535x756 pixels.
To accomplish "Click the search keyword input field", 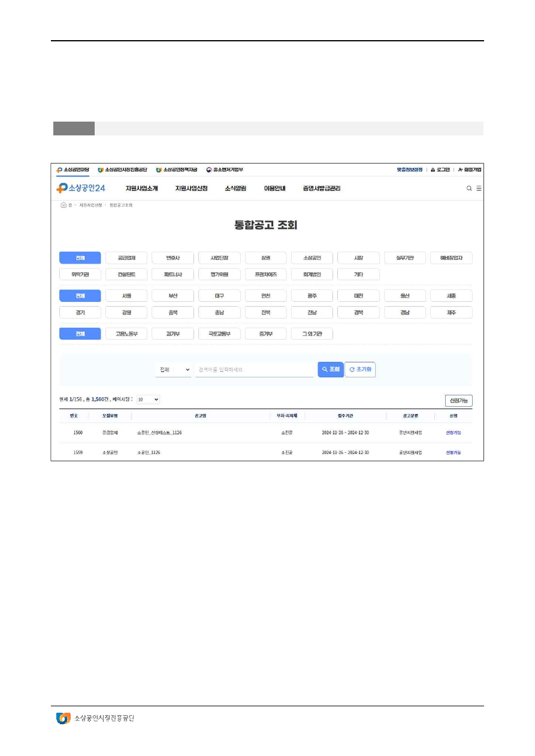I will pos(255,370).
